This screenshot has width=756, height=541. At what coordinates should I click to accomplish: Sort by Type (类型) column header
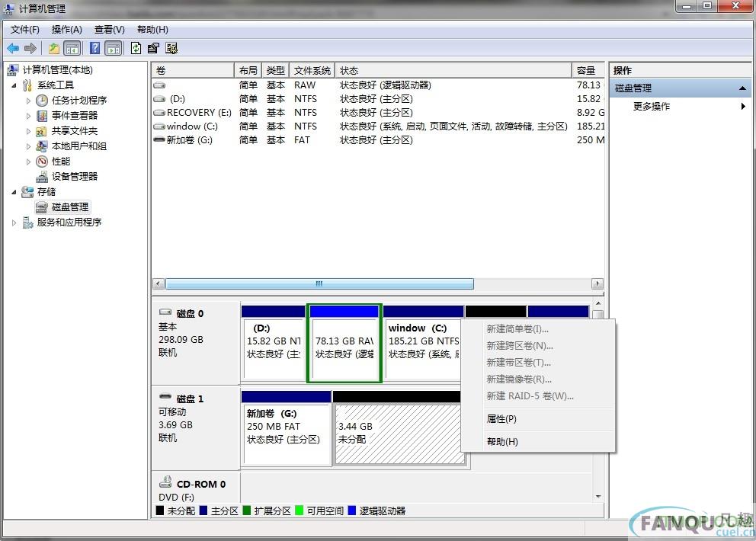(275, 70)
